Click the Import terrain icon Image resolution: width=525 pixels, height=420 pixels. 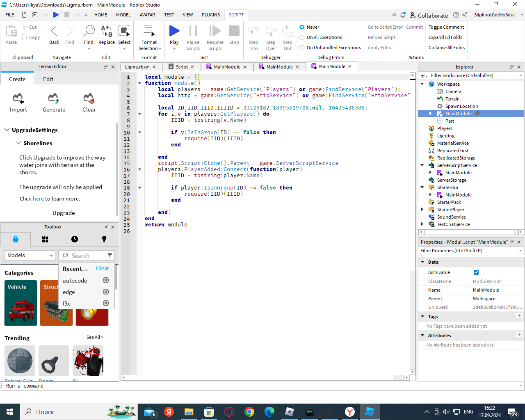tap(18, 98)
